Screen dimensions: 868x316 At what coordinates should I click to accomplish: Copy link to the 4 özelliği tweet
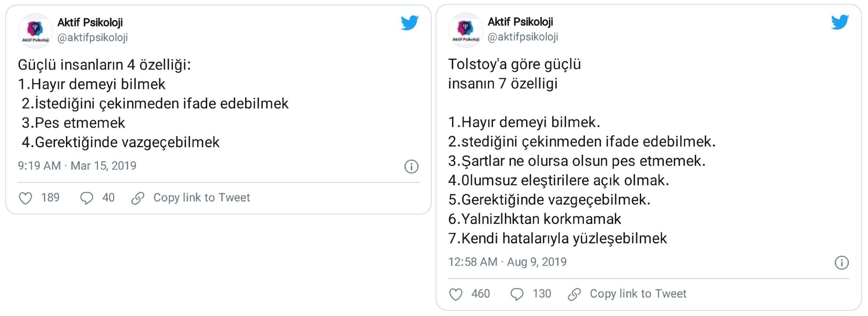click(201, 197)
